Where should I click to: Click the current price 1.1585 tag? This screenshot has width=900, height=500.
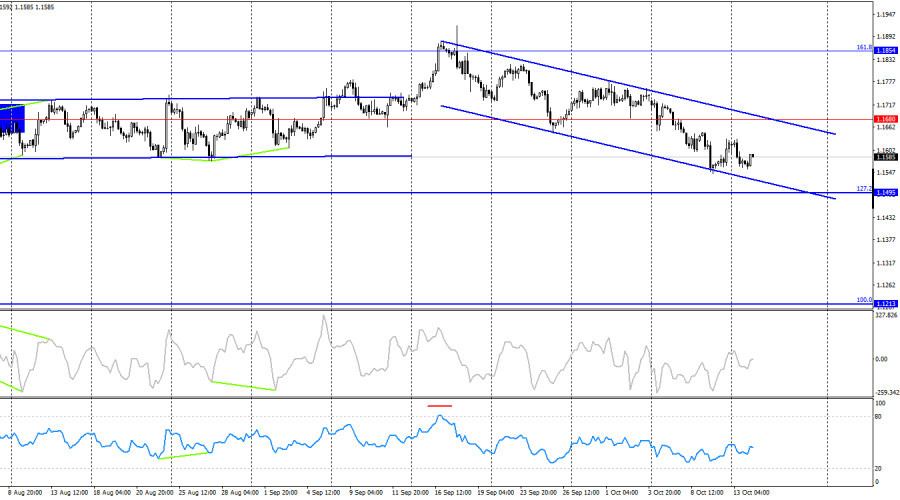(x=885, y=157)
